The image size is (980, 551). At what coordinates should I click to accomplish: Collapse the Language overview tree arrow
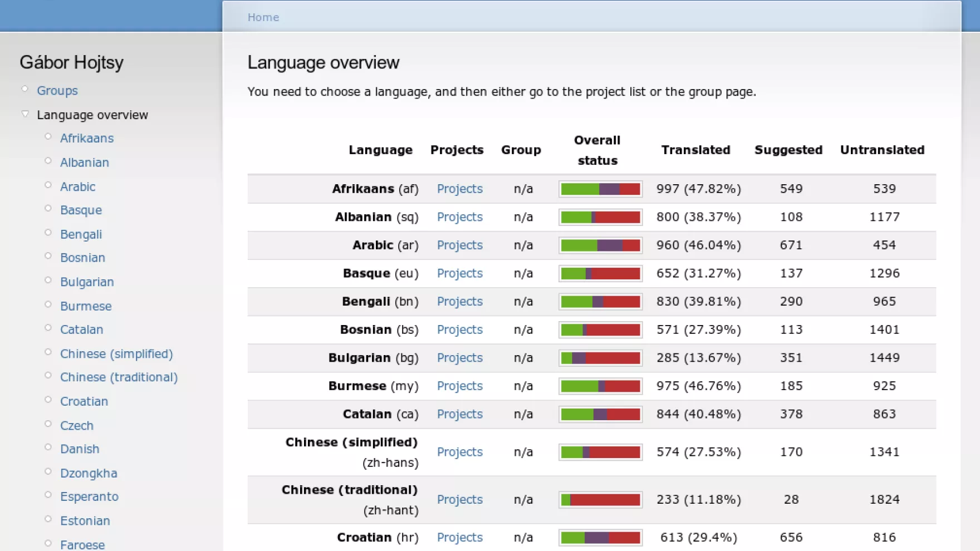25,114
